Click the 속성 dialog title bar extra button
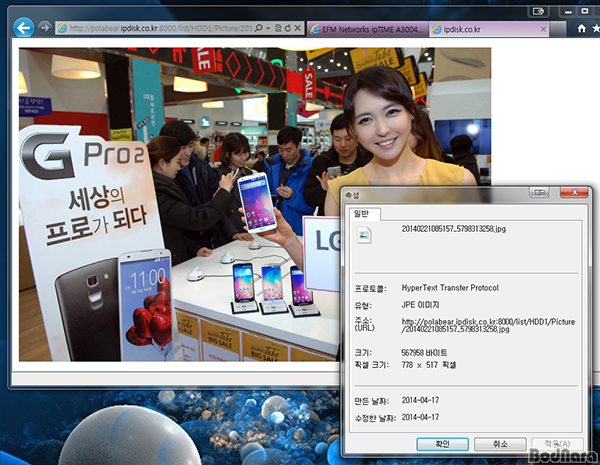 pyautogui.click(x=539, y=192)
